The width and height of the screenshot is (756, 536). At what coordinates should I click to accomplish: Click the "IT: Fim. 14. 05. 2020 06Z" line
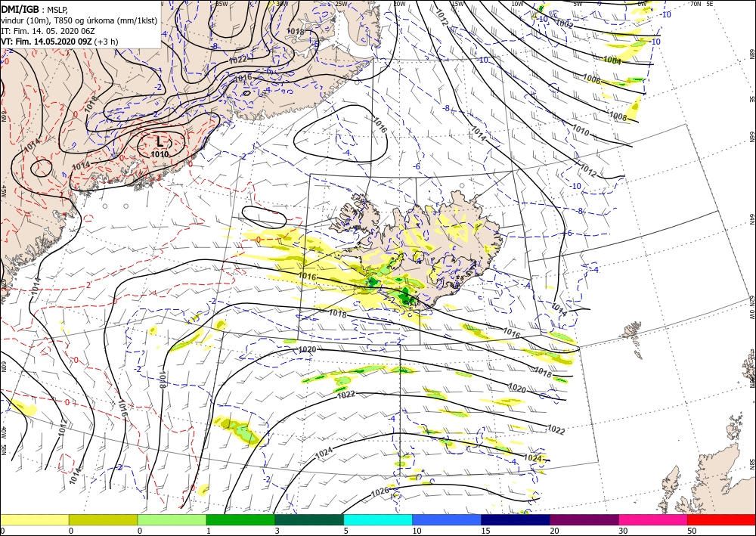48,31
